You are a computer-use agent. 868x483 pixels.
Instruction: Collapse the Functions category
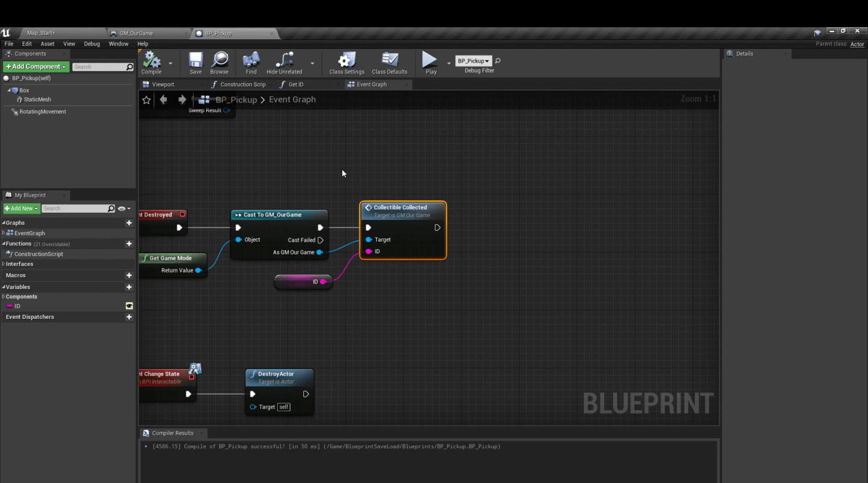(5, 243)
